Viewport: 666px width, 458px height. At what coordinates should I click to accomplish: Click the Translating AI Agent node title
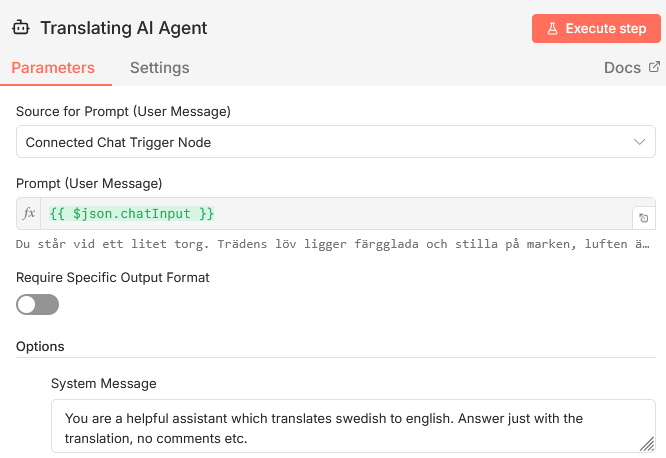(x=124, y=28)
